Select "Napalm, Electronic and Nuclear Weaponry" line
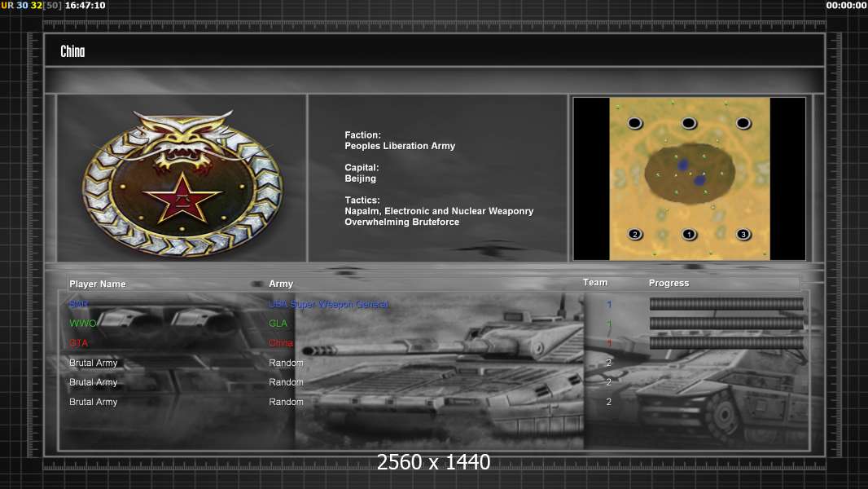This screenshot has height=489, width=868. (439, 211)
